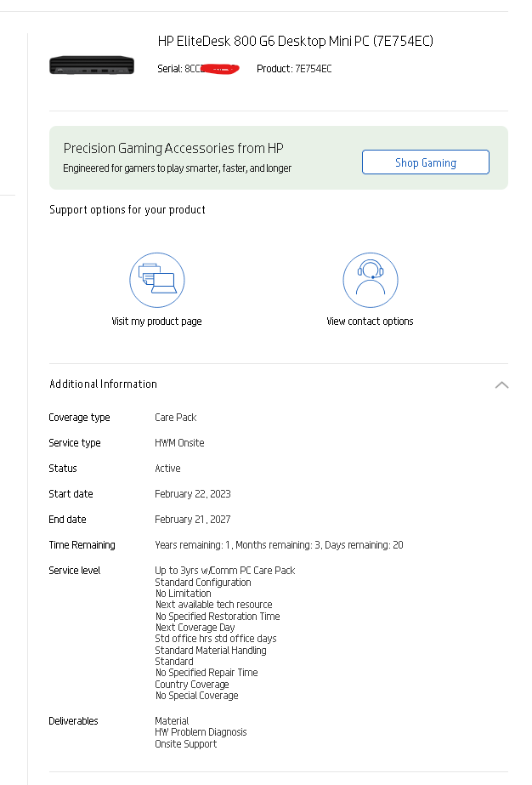The width and height of the screenshot is (532, 785).
Task: Click the Active status value
Action: point(167,469)
